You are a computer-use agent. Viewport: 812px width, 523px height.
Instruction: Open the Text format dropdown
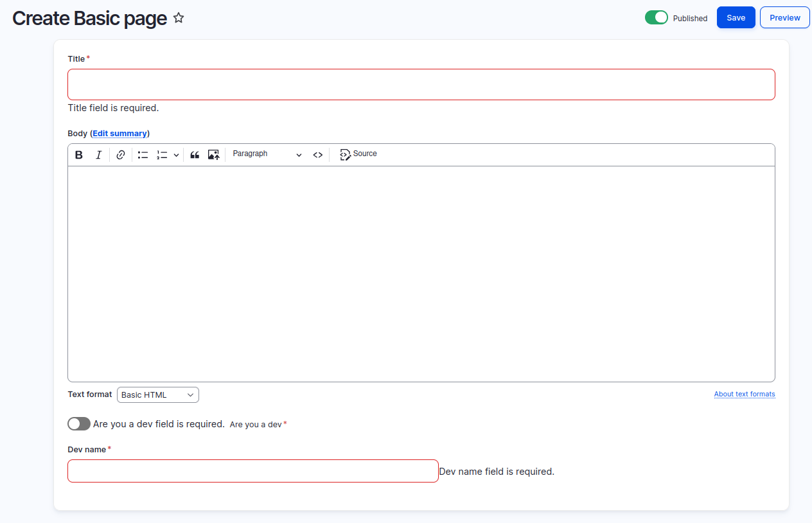[158, 394]
